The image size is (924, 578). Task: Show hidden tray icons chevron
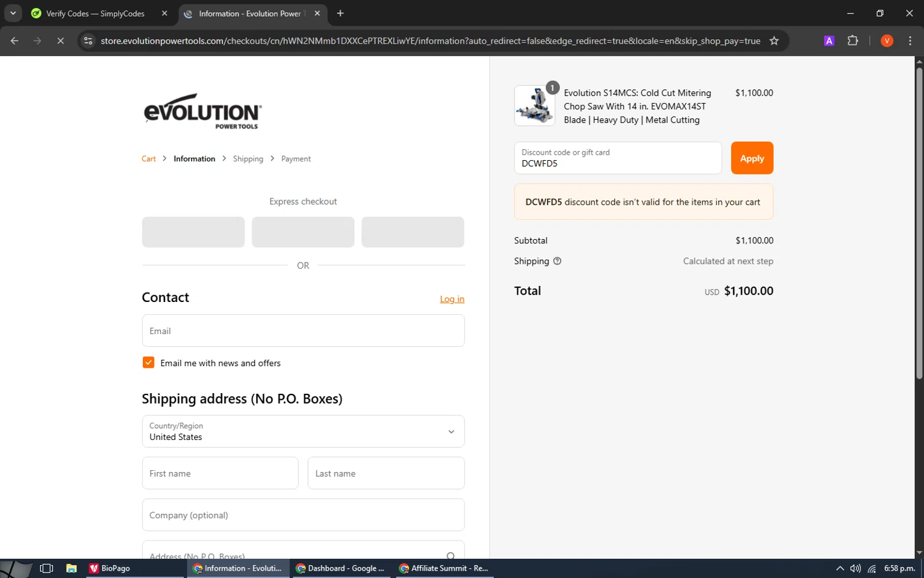coord(840,569)
